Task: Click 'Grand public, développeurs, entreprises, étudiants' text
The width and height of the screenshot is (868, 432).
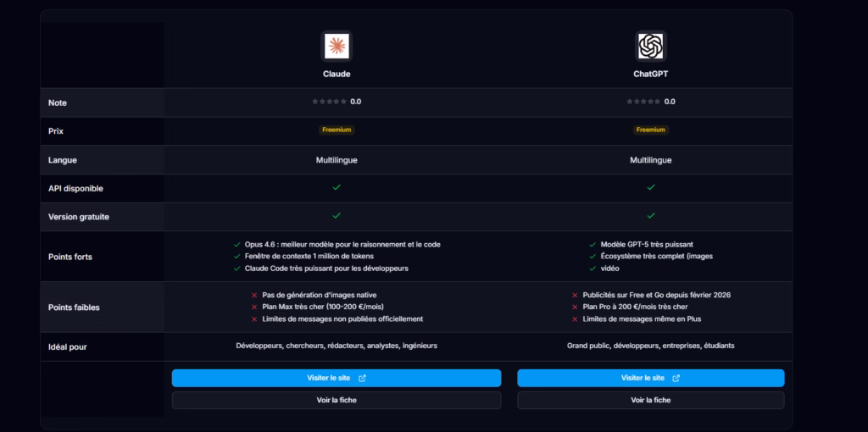Action: click(650, 346)
